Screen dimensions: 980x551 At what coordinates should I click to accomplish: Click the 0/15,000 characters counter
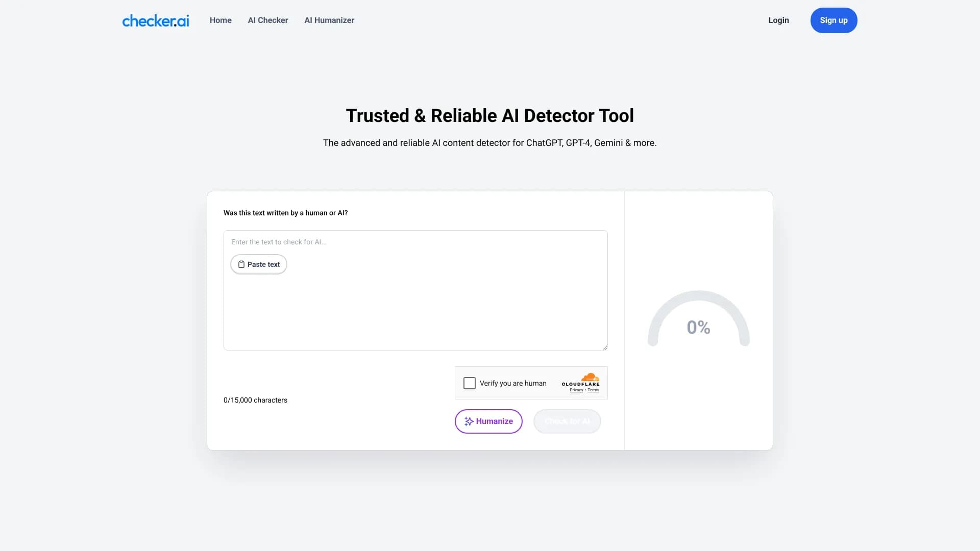(x=255, y=400)
